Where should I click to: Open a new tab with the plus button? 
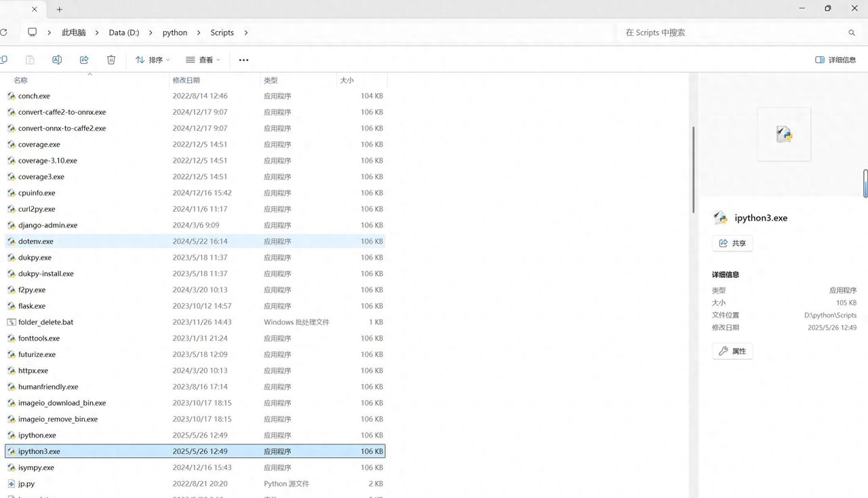click(59, 9)
